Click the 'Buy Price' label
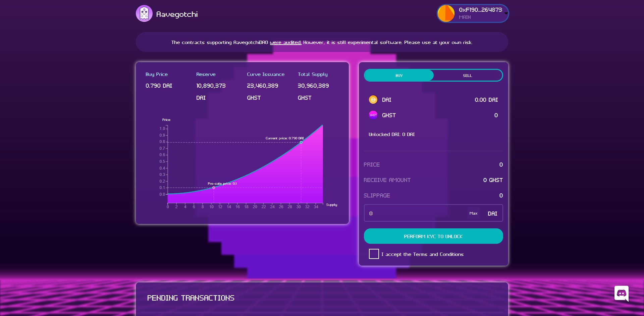644x316 pixels. tap(157, 74)
